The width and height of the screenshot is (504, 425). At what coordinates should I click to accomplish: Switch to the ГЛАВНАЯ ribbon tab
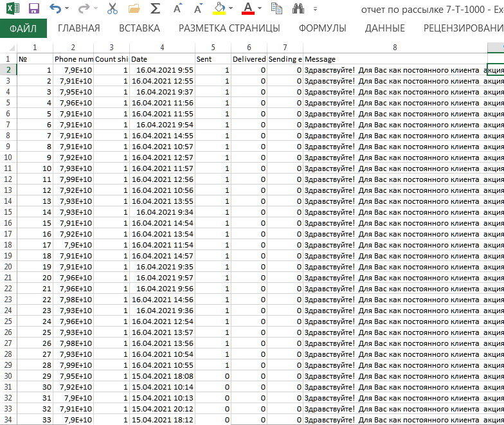click(78, 28)
